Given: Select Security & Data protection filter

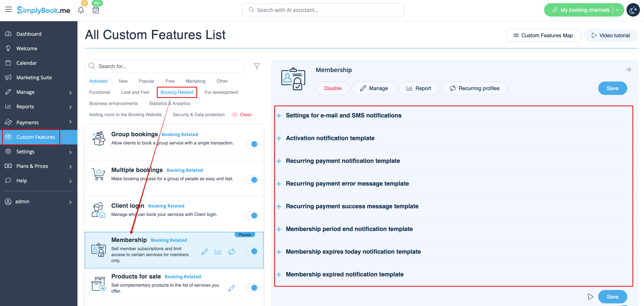Looking at the screenshot, I should (x=199, y=114).
